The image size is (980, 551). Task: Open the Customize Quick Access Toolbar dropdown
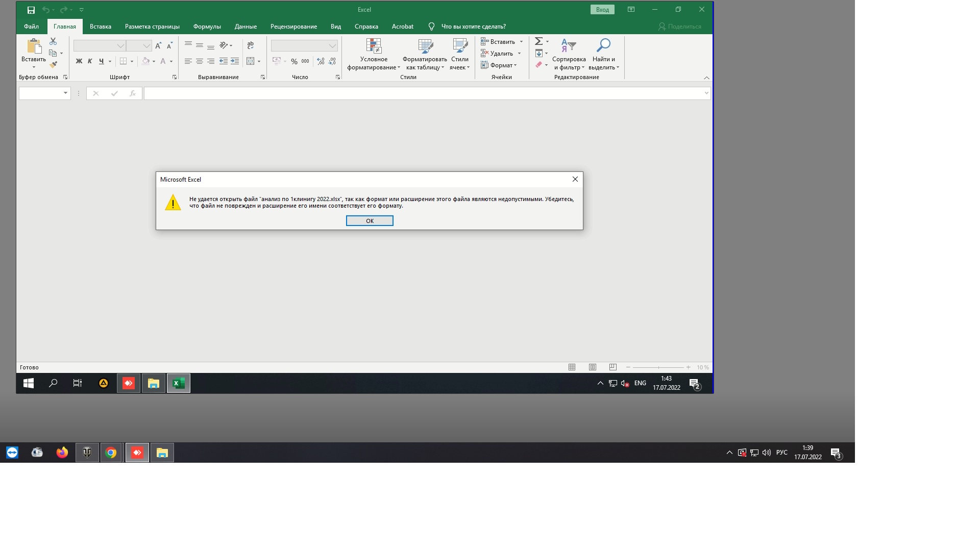[x=82, y=10]
